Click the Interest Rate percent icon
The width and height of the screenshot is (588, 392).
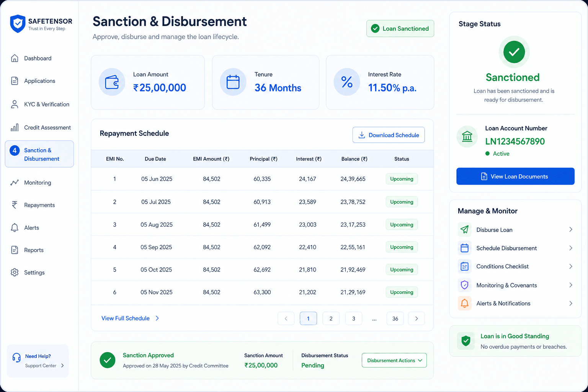(347, 82)
